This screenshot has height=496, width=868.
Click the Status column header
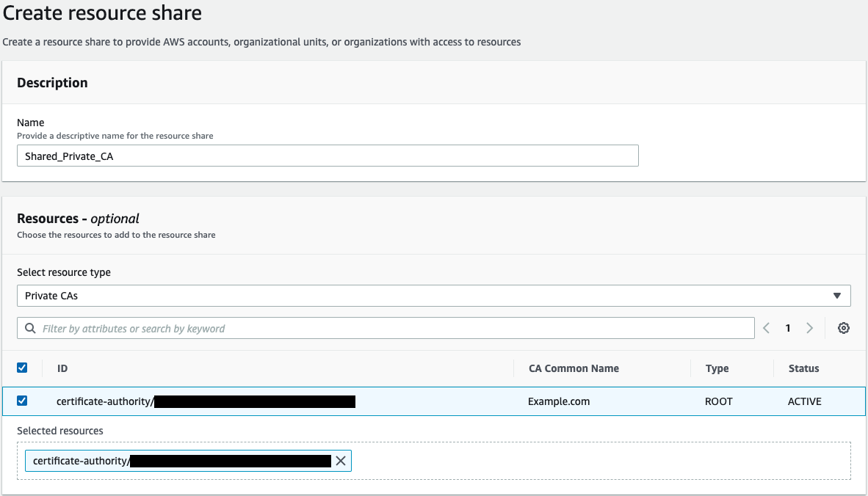(x=803, y=368)
